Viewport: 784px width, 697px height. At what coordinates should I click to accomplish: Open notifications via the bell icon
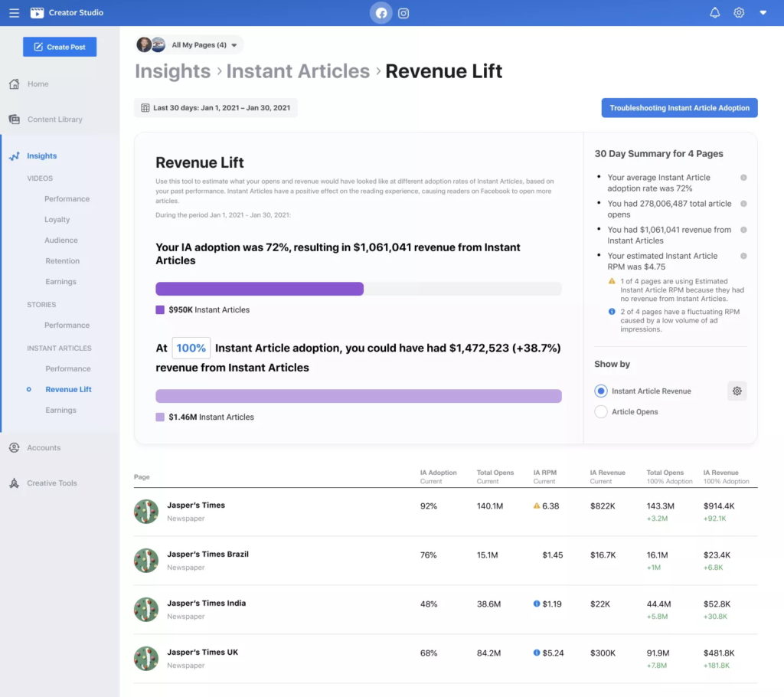click(714, 12)
